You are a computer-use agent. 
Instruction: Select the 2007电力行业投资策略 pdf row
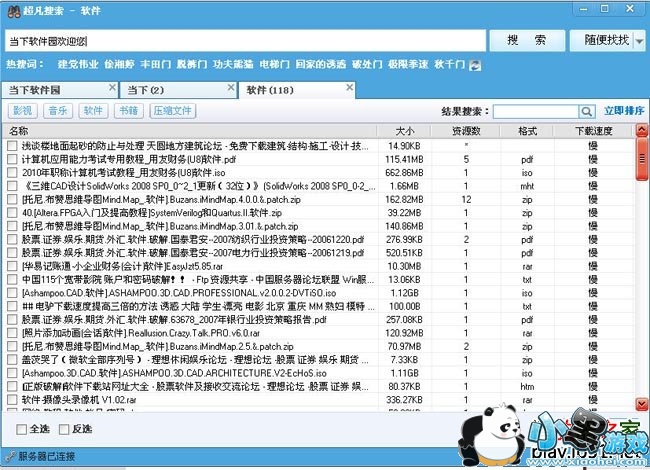tap(318, 252)
